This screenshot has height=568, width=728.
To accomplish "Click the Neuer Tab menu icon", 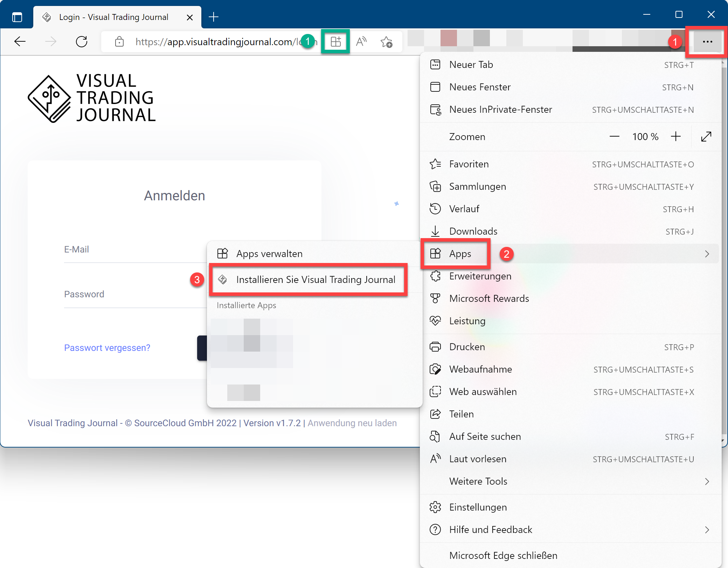I will tap(435, 65).
